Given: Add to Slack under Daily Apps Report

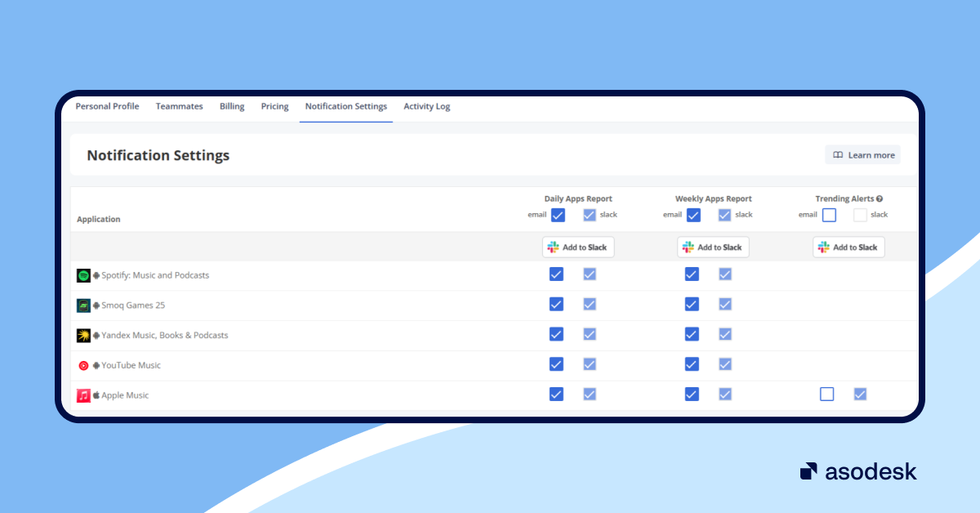Looking at the screenshot, I should [x=578, y=248].
